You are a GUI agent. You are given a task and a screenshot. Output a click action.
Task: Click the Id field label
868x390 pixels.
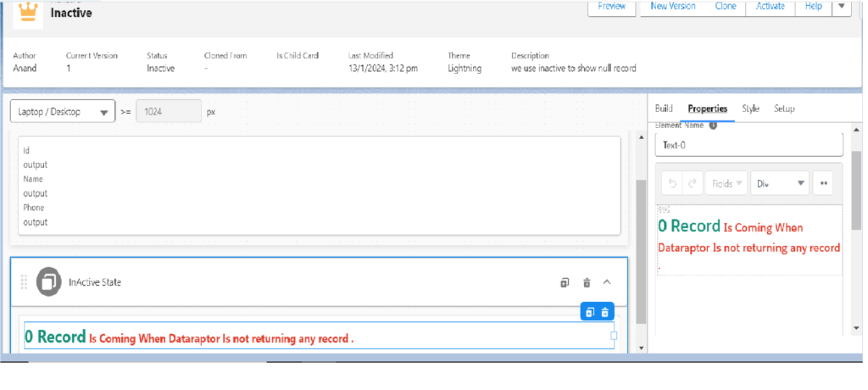pos(26,151)
